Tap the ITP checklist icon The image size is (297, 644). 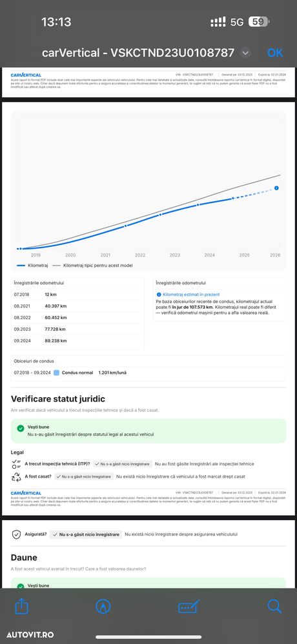(16, 463)
